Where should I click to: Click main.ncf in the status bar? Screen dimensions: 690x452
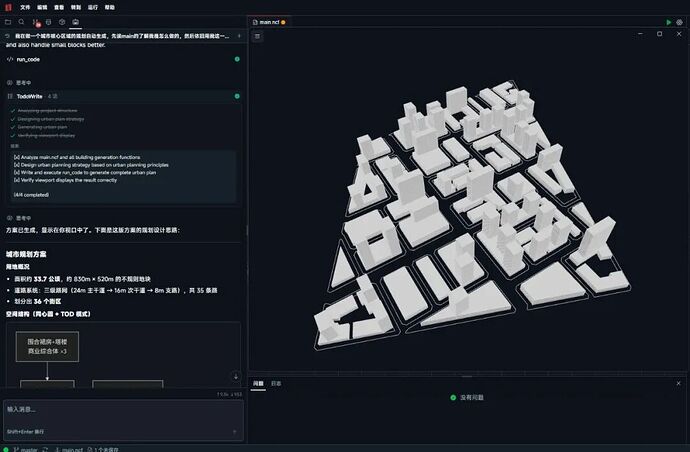coord(69,449)
